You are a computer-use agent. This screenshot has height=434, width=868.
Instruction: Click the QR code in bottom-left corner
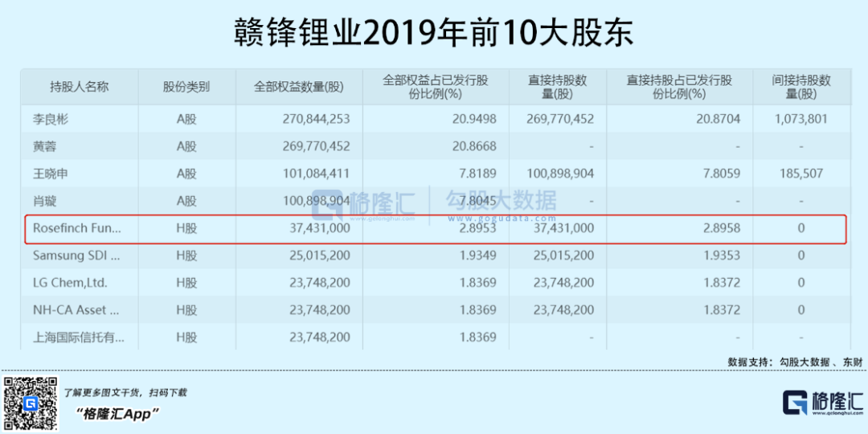point(31,403)
